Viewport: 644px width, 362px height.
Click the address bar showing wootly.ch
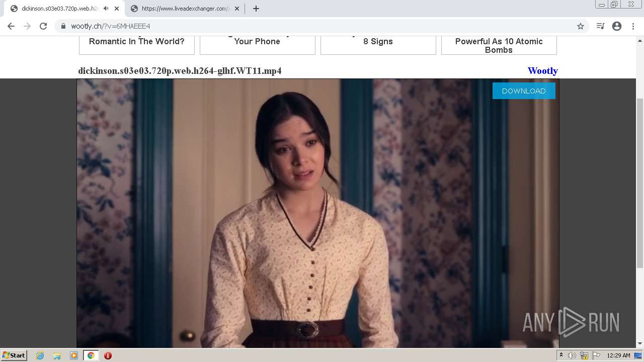[322, 26]
